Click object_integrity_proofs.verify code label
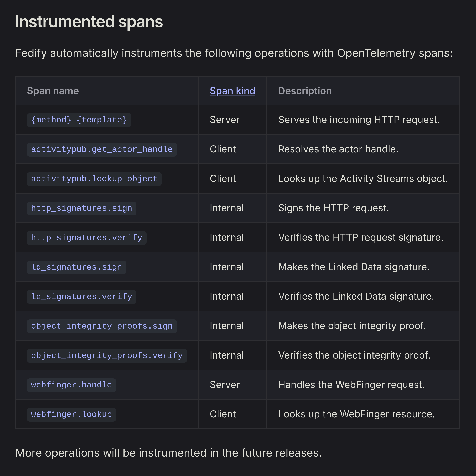 coord(107,355)
